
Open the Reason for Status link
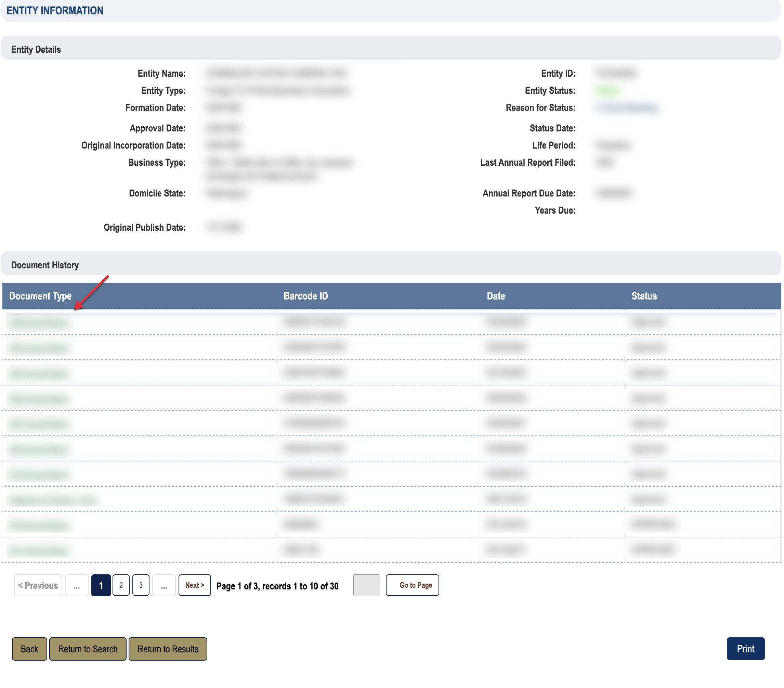[627, 107]
